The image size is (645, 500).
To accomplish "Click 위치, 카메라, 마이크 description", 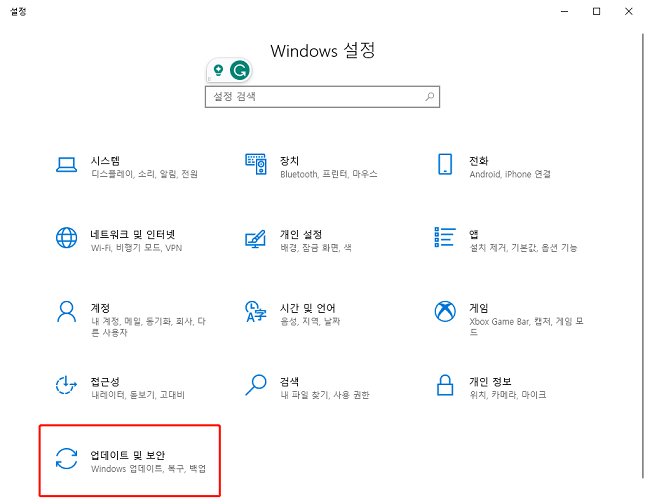I will (508, 395).
